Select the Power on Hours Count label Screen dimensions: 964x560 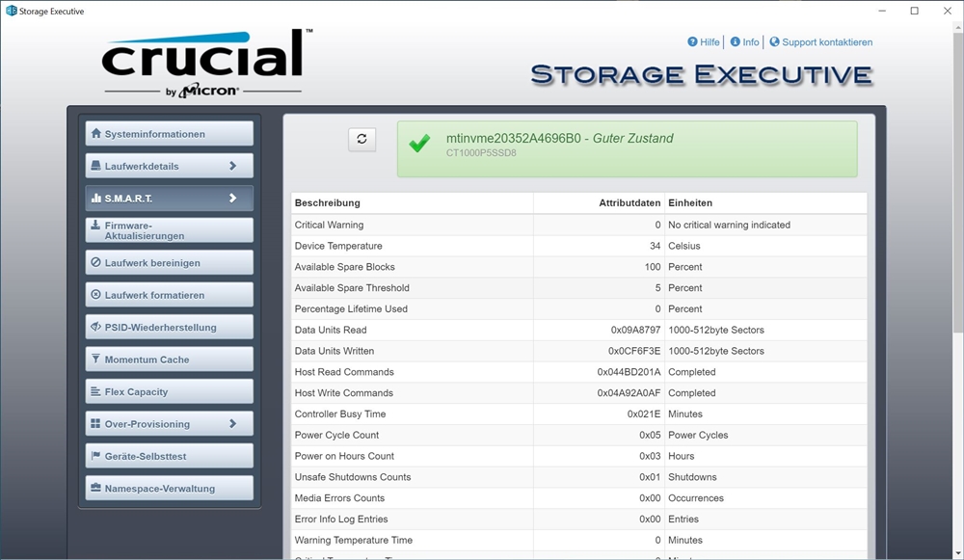(344, 456)
